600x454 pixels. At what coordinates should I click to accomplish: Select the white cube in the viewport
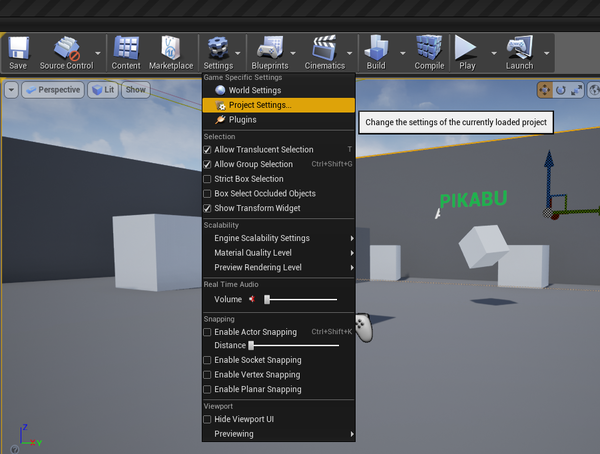coord(149,253)
